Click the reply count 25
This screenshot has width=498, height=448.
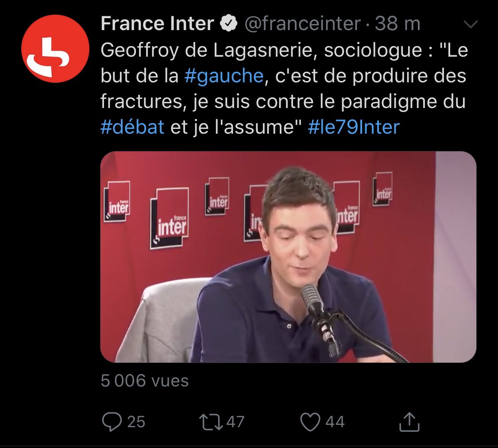pyautogui.click(x=136, y=422)
